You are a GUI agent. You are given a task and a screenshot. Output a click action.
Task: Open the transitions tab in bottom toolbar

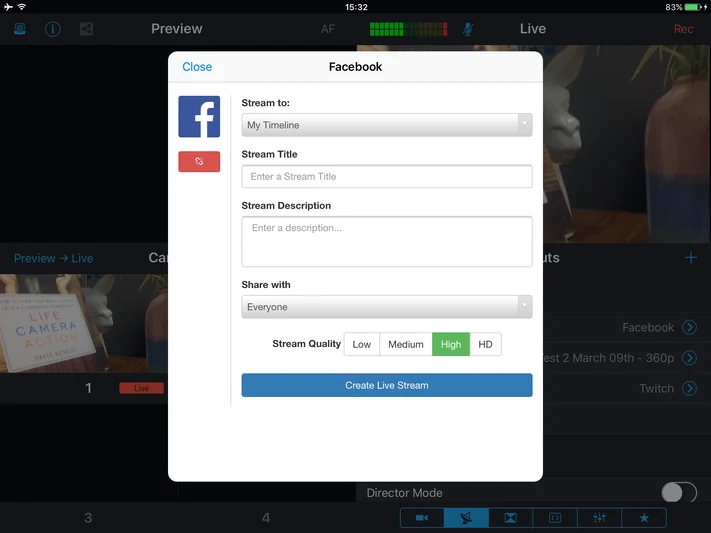coord(511,518)
